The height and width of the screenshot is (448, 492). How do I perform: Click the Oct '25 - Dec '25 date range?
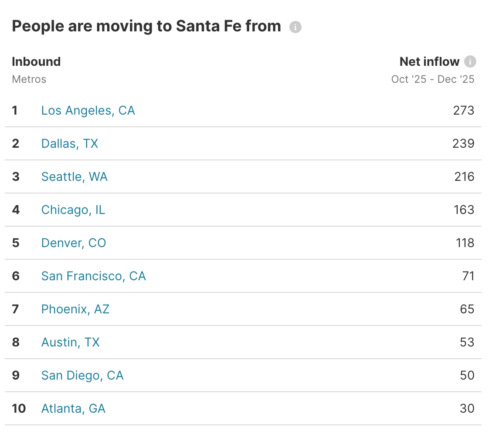pos(432,79)
